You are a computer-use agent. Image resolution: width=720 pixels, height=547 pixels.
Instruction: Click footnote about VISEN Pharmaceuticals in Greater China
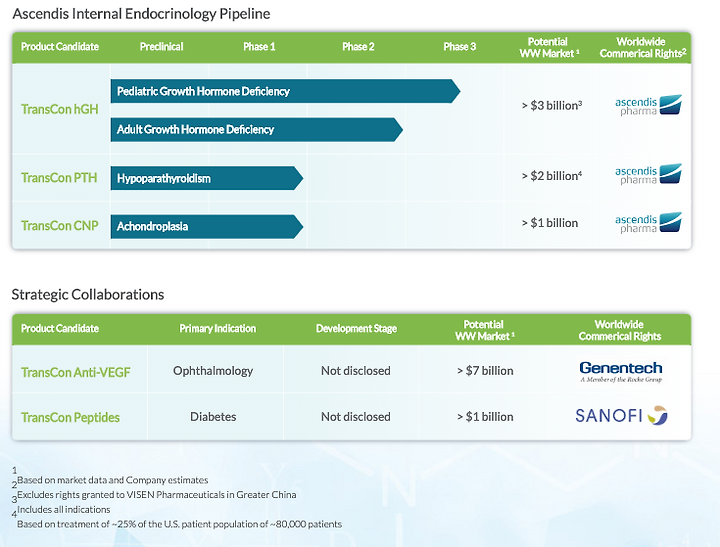tap(157, 495)
